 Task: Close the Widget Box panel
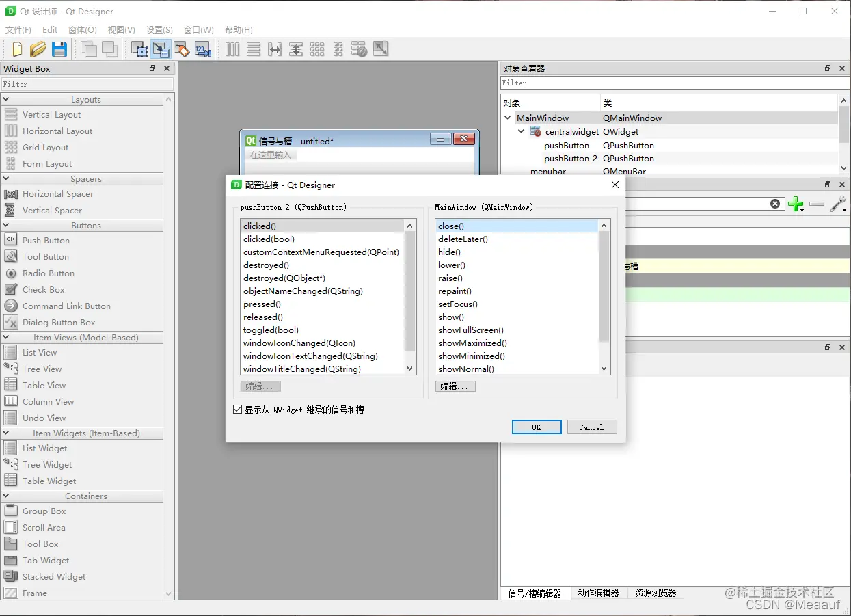[167, 68]
